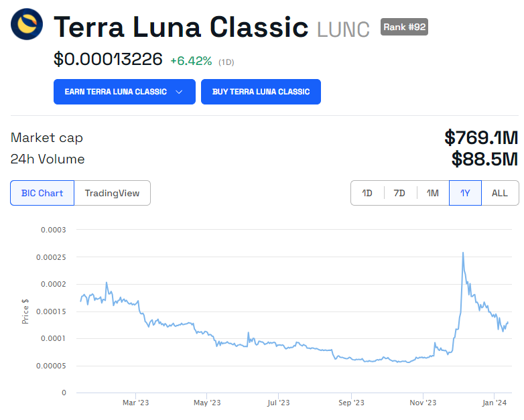This screenshot has height=420, width=524.
Task: Click the $88.5M 24h volume value
Action: point(484,159)
